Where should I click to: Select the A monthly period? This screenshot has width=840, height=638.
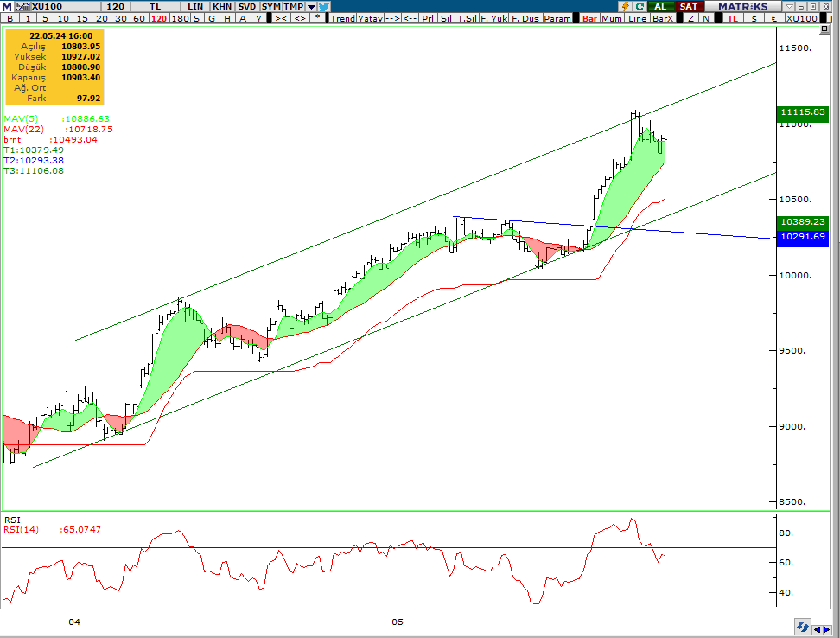click(x=243, y=18)
